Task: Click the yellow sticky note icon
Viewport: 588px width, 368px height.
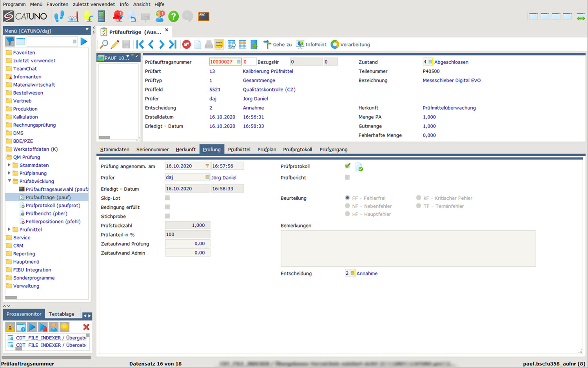Action: tap(219, 44)
